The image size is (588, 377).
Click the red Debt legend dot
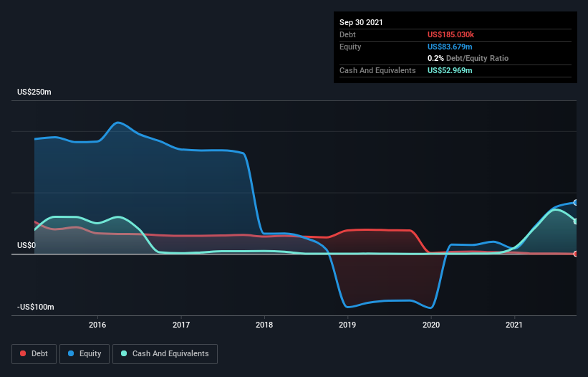click(x=23, y=354)
